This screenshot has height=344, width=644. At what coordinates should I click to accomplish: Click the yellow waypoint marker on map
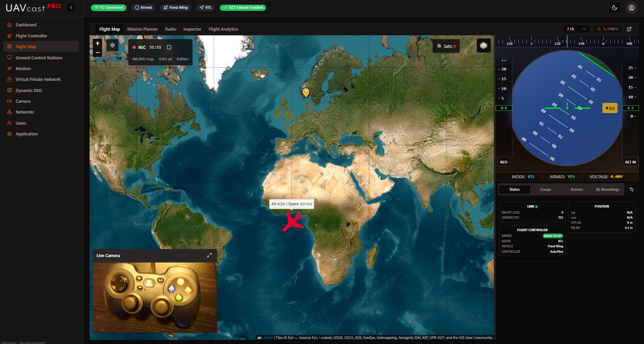(306, 92)
